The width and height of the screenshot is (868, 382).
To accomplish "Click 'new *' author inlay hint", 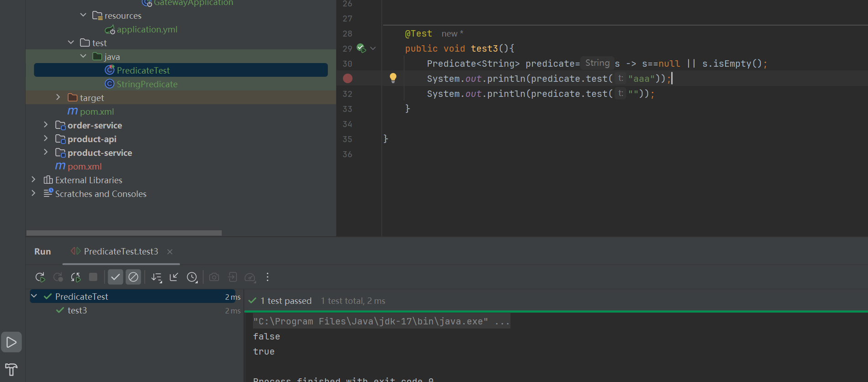I will (x=452, y=33).
